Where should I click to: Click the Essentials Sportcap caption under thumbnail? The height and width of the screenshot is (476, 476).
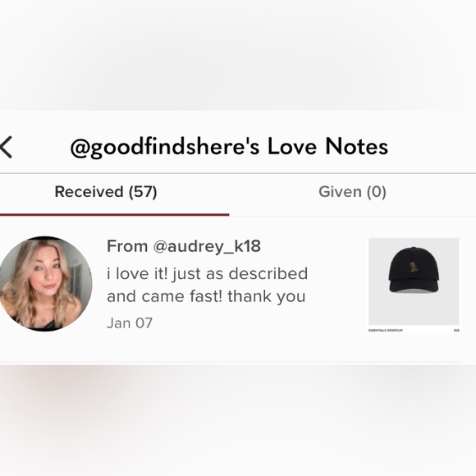386,330
